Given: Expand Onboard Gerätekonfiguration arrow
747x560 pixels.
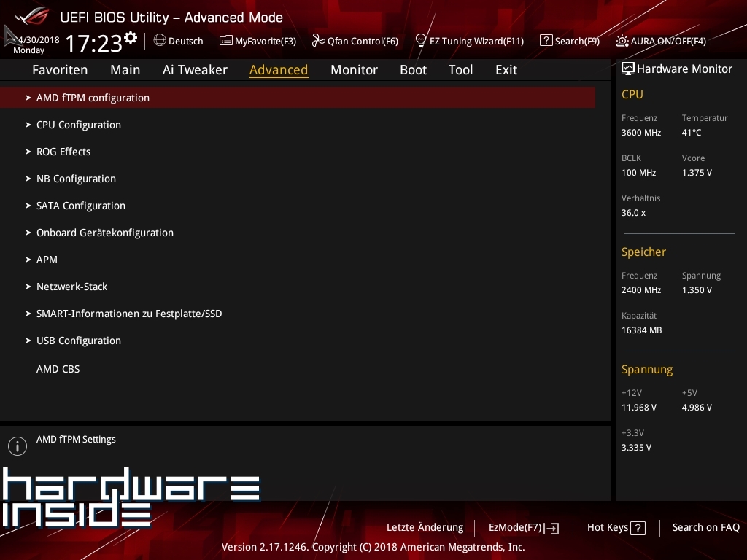Looking at the screenshot, I should coord(28,233).
